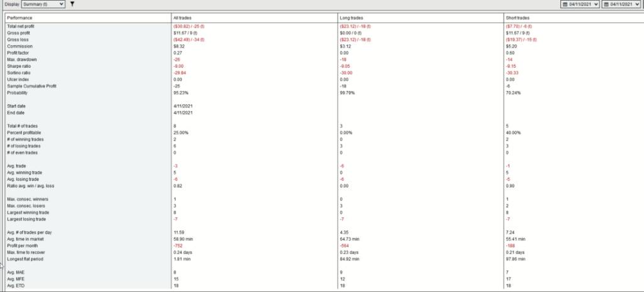Click All trades net profit ($30.82) value
This screenshot has height=292, width=644.
pos(189,26)
